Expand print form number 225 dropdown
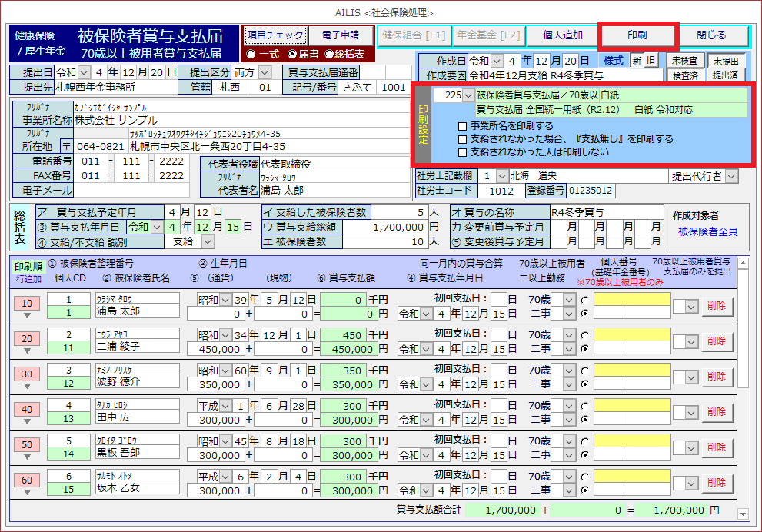762x532 pixels. click(468, 95)
